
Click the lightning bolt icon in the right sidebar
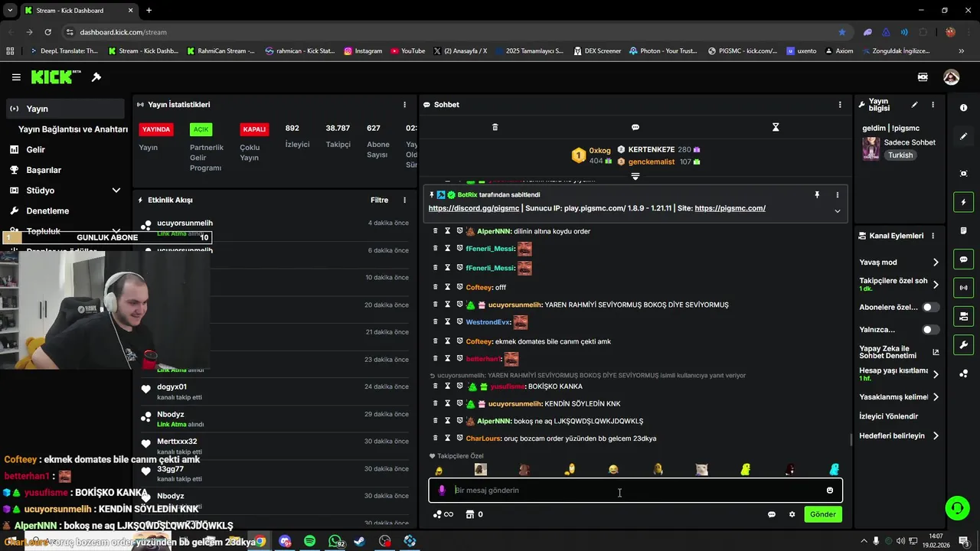(x=963, y=202)
